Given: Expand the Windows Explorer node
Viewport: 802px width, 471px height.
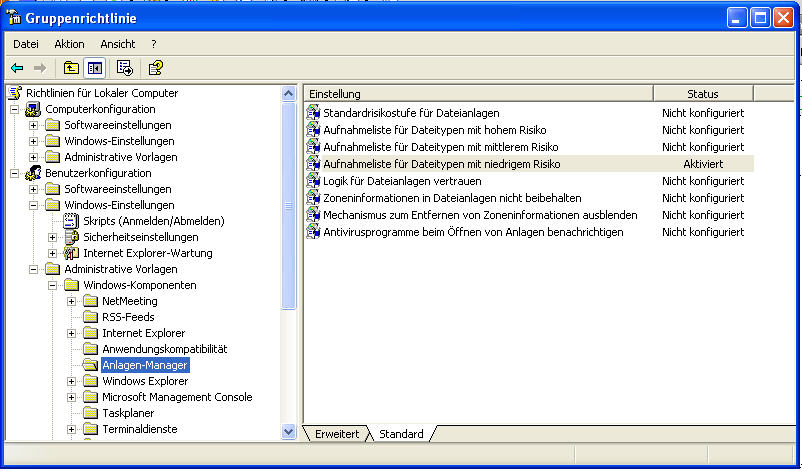Looking at the screenshot, I should pyautogui.click(x=72, y=381).
